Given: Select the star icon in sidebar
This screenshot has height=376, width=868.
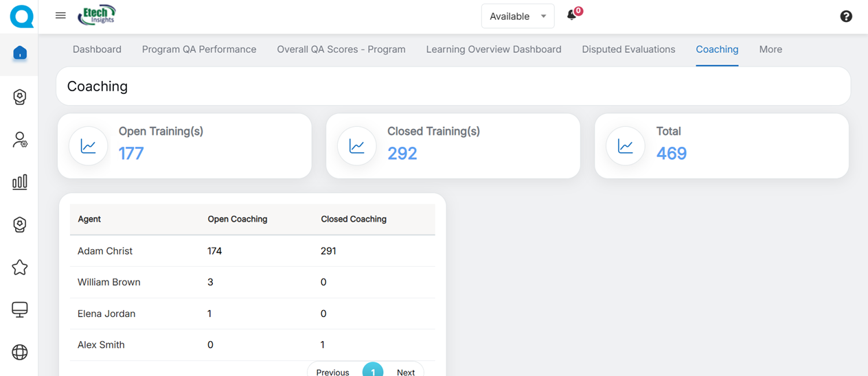Looking at the screenshot, I should pos(20,268).
